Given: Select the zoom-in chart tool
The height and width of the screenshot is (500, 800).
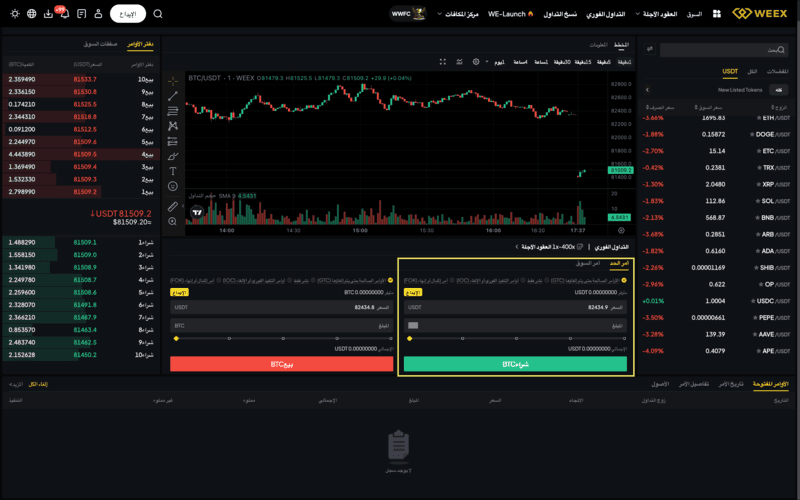Looking at the screenshot, I should point(173,221).
